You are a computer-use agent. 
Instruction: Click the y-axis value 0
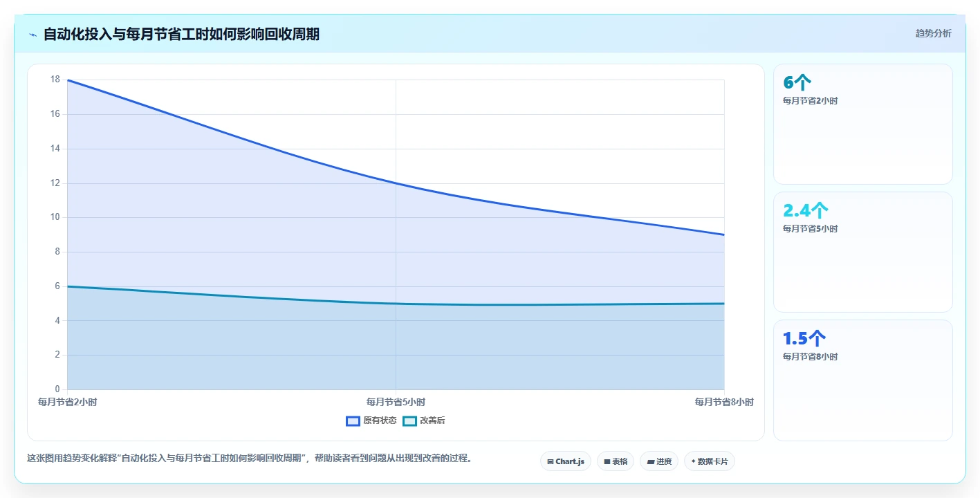[x=57, y=389]
